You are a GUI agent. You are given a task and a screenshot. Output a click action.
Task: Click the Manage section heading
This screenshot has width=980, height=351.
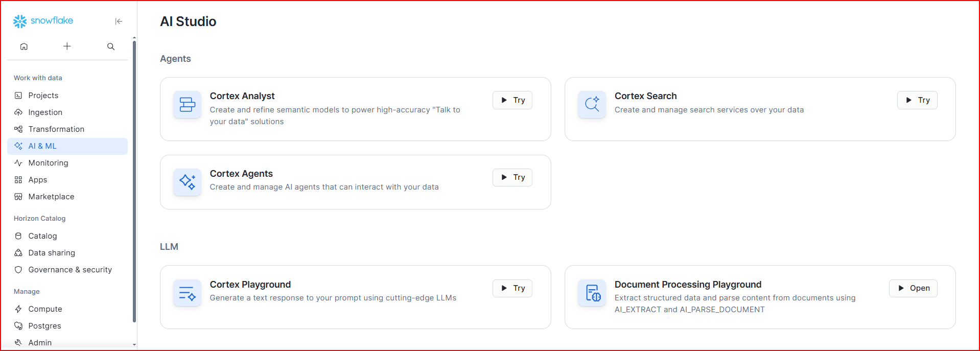(x=27, y=292)
